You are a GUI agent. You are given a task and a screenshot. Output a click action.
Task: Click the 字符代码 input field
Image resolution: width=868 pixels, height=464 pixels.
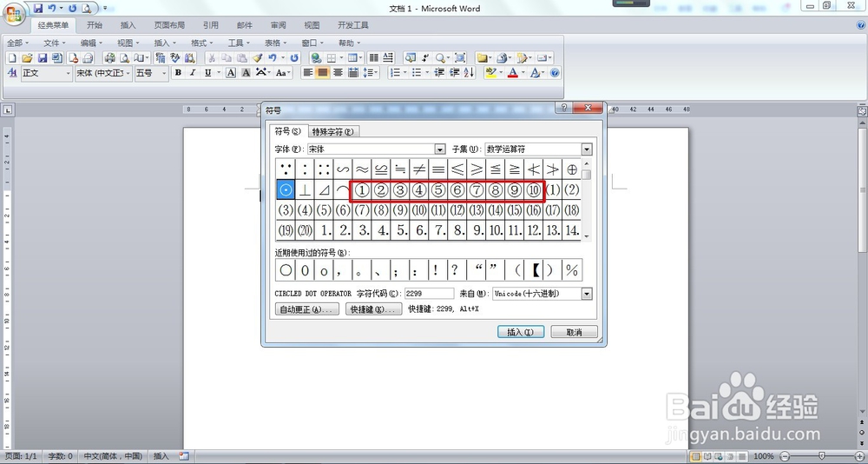[x=429, y=293]
